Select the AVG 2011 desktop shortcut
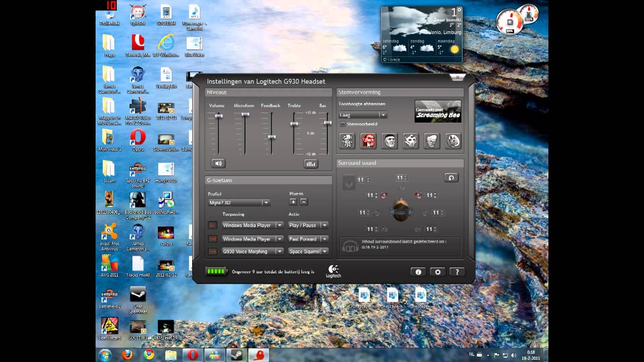The image size is (644, 362). click(109, 266)
